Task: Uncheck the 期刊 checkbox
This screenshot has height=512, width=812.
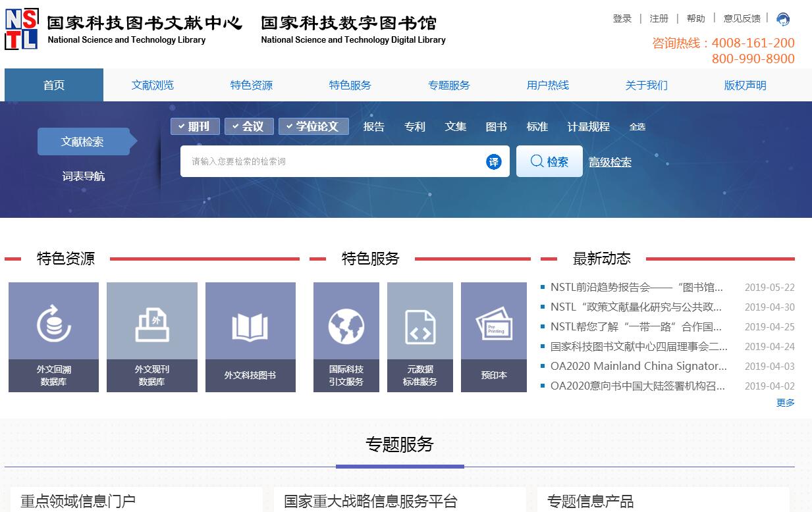Action: tap(195, 126)
